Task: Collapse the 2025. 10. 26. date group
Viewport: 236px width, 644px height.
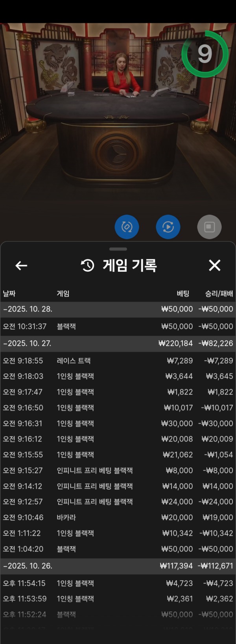Action: (x=118, y=566)
